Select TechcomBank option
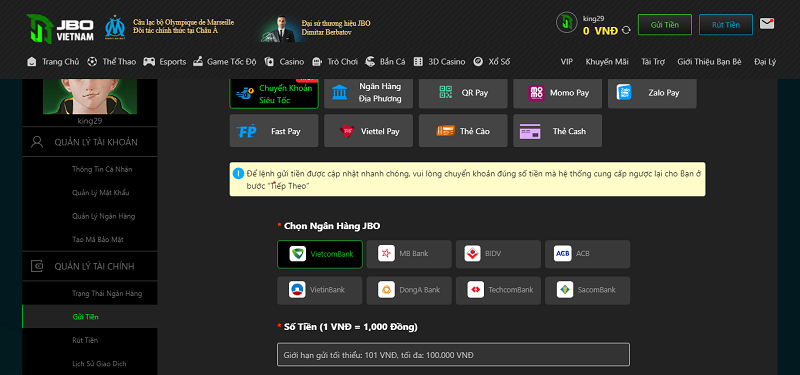Image resolution: width=800 pixels, height=375 pixels. pos(498,290)
